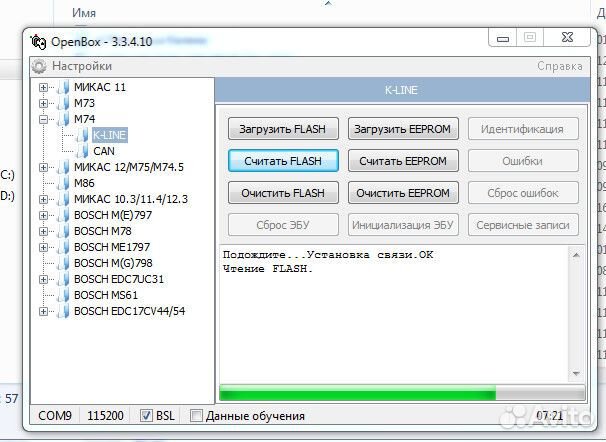Select the BOSCH EDC17CV44/54 tree item

(x=129, y=311)
